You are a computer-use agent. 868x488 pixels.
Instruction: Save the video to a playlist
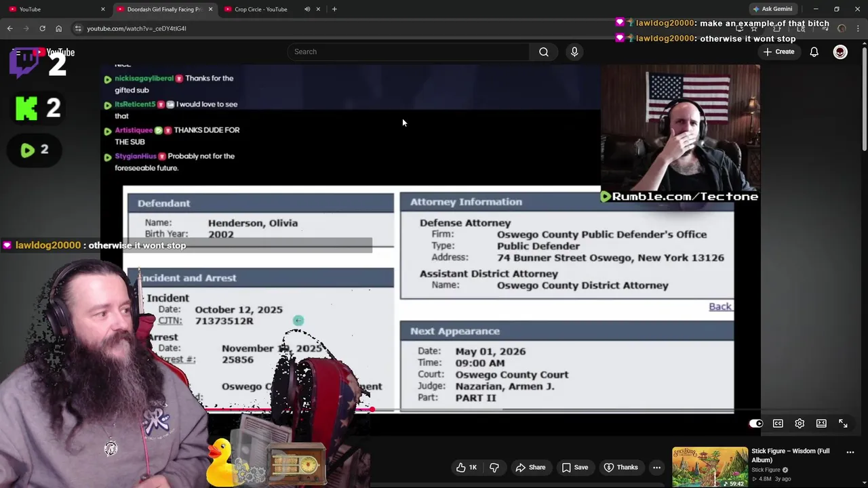click(574, 467)
